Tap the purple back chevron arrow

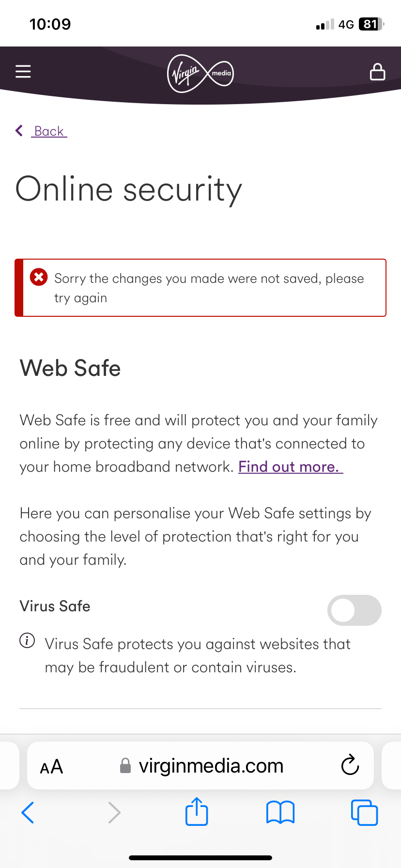point(19,130)
